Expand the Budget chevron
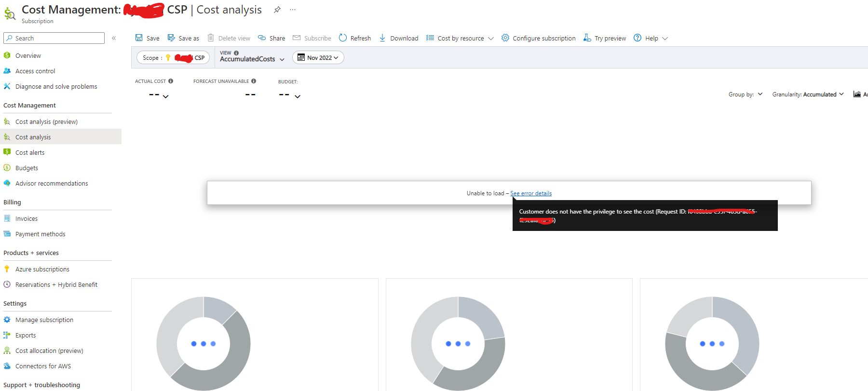 [x=298, y=96]
